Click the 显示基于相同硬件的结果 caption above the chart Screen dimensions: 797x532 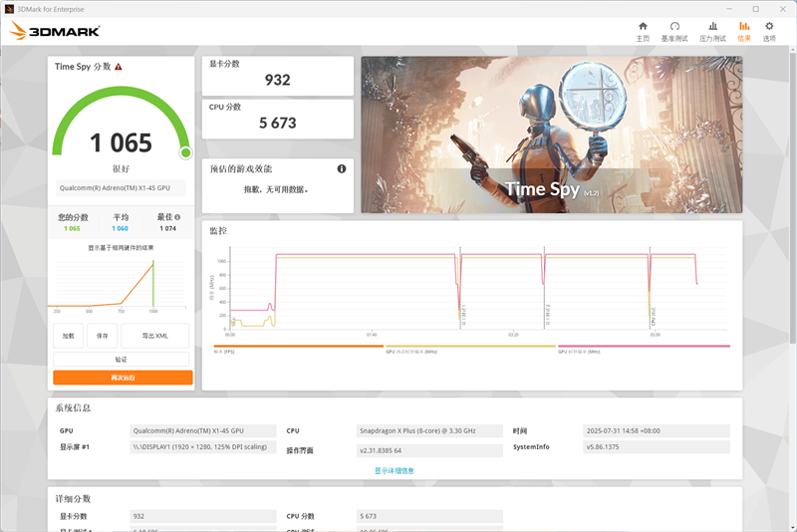coord(121,248)
